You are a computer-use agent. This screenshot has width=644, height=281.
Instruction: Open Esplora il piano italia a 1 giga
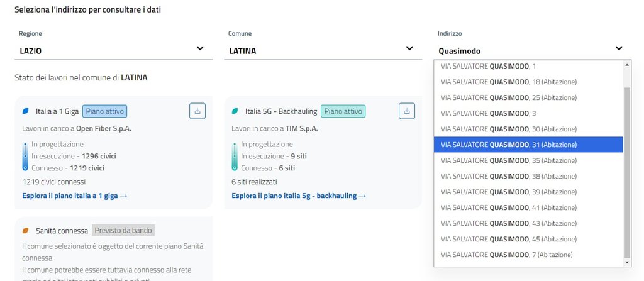point(75,196)
